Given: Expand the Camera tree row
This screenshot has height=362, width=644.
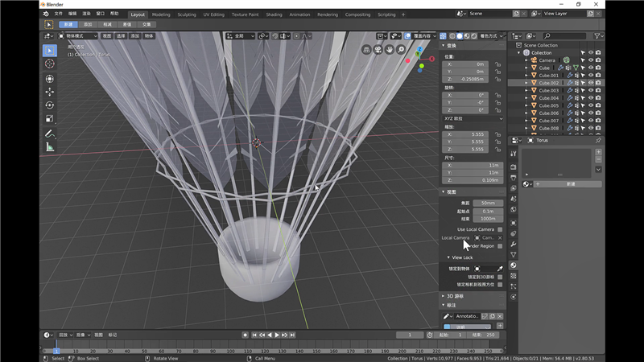Looking at the screenshot, I should (x=526, y=60).
